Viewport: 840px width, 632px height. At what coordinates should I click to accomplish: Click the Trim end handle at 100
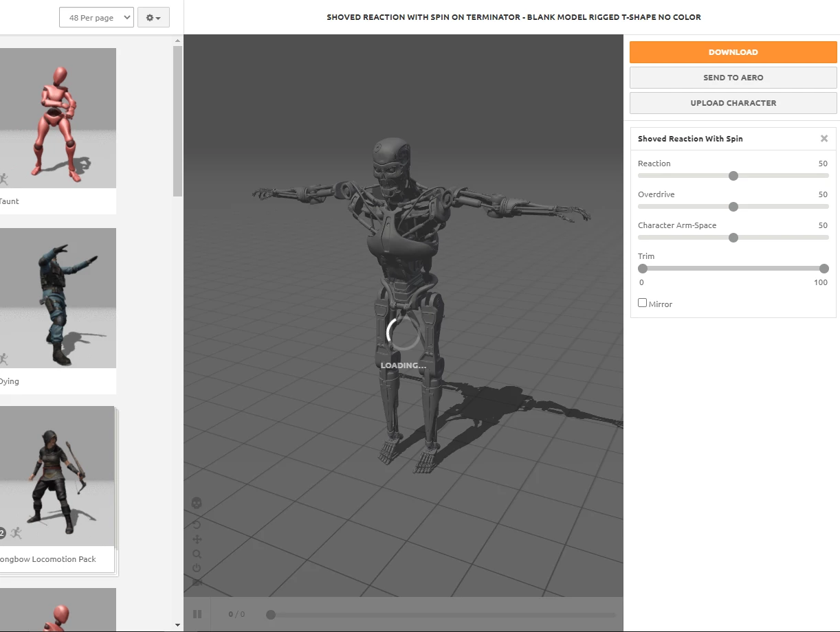click(824, 269)
